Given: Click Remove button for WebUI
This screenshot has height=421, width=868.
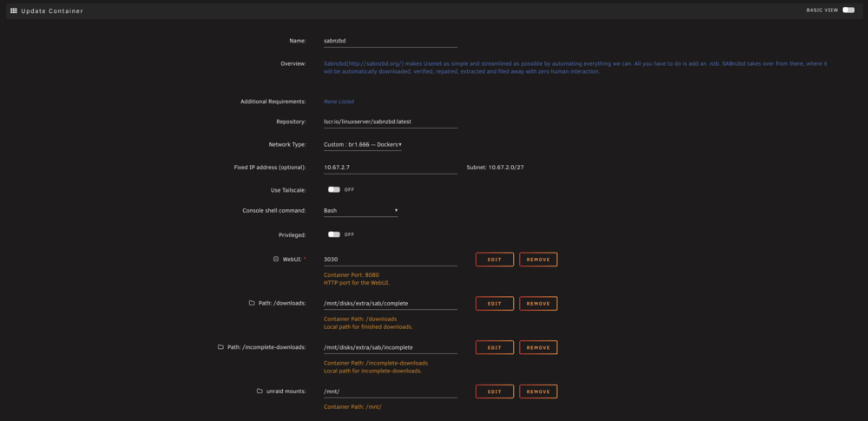Looking at the screenshot, I should click(x=538, y=260).
